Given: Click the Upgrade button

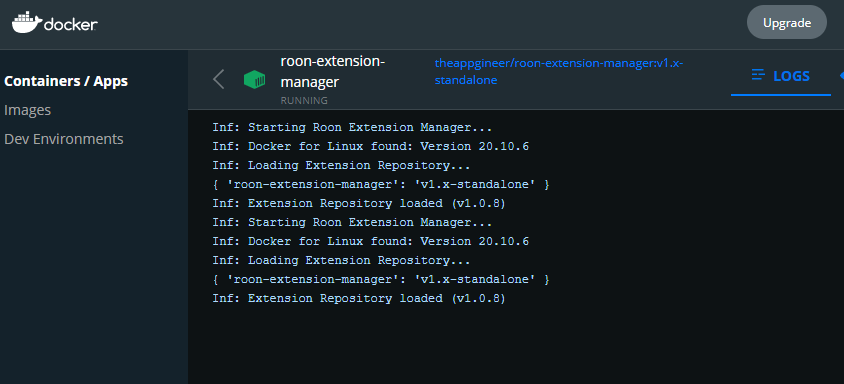Looking at the screenshot, I should tap(786, 23).
